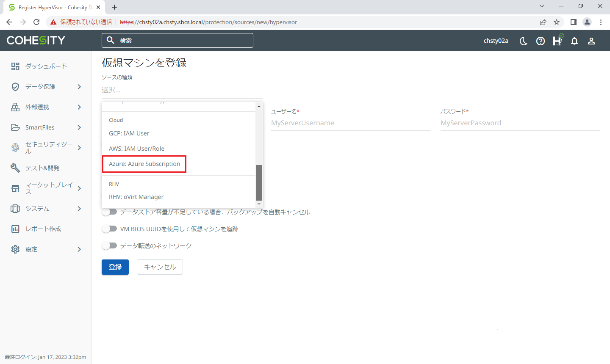The width and height of the screenshot is (610, 364).
Task: Click the Marketplace storefront icon
Action: [15, 188]
